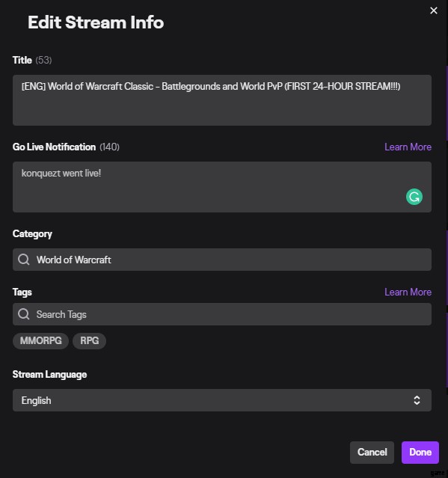Remove the MMORPG tag chip
This screenshot has width=448, height=478.
[x=41, y=340]
